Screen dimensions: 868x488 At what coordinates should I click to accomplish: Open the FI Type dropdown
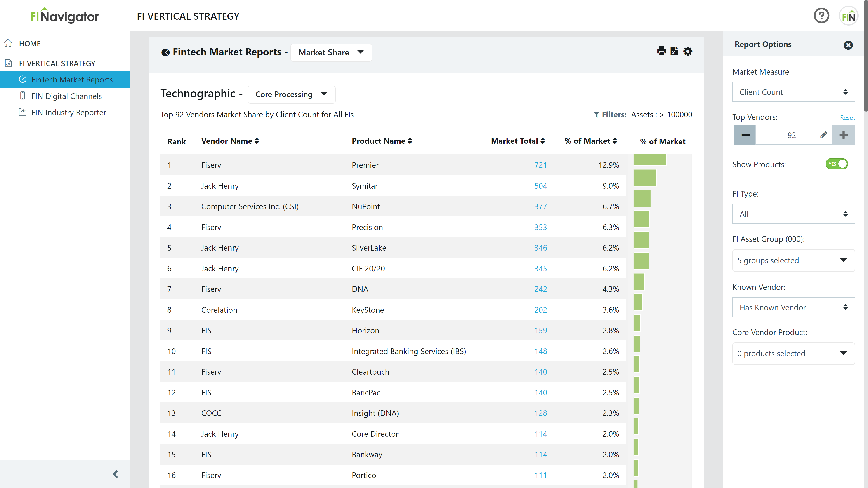coord(793,214)
